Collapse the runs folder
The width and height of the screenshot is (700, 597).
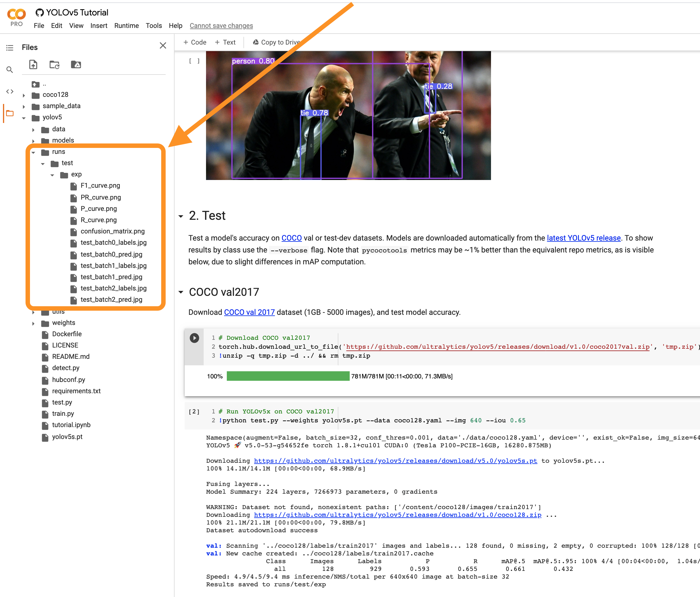(33, 152)
